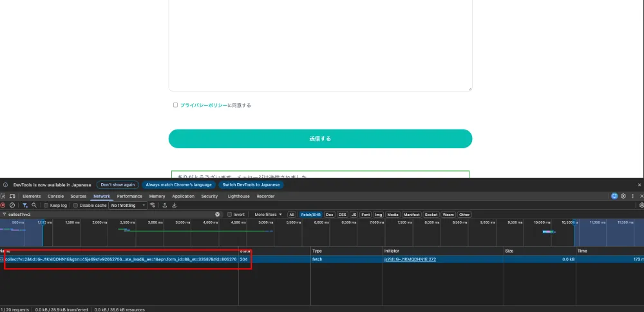Dismiss the DevTools language infobar
The height and width of the screenshot is (312, 644).
[x=639, y=185]
